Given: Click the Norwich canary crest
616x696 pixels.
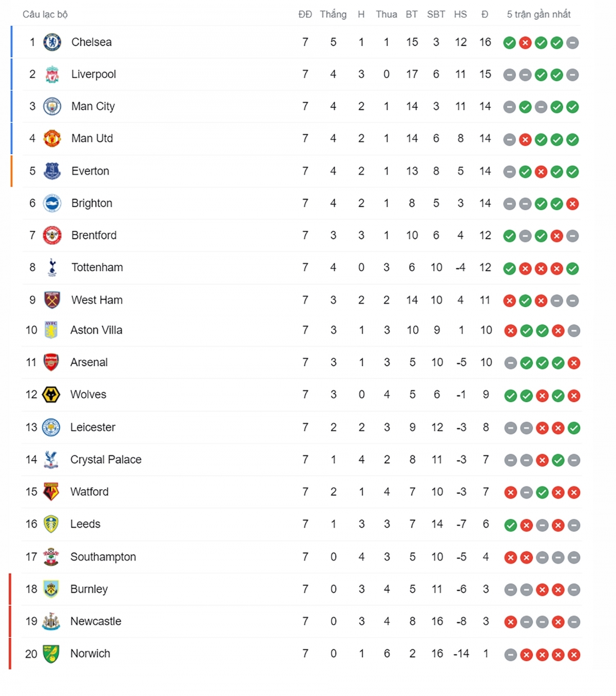Looking at the screenshot, I should click(x=51, y=654).
